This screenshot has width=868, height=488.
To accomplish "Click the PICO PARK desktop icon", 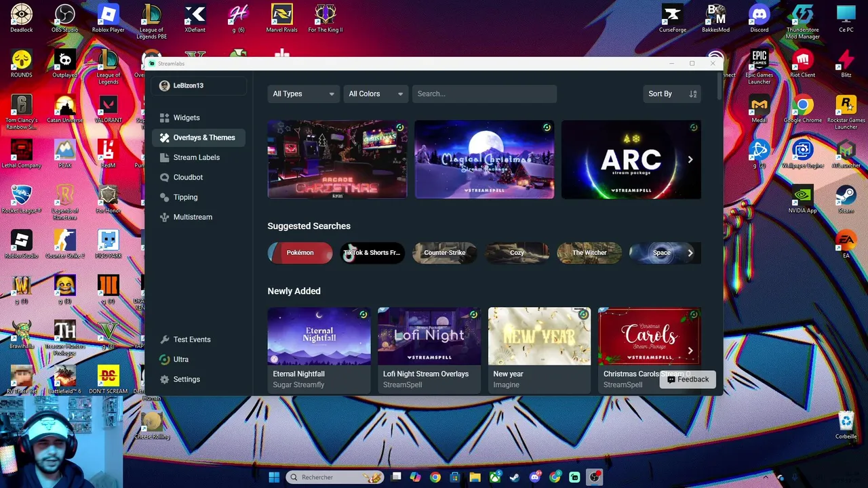I will (x=108, y=244).
